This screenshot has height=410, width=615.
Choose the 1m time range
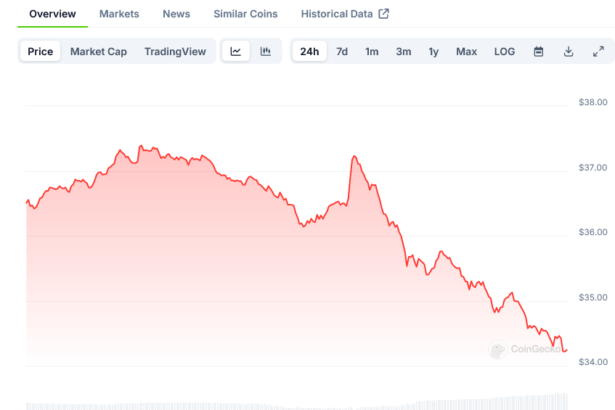click(x=371, y=51)
